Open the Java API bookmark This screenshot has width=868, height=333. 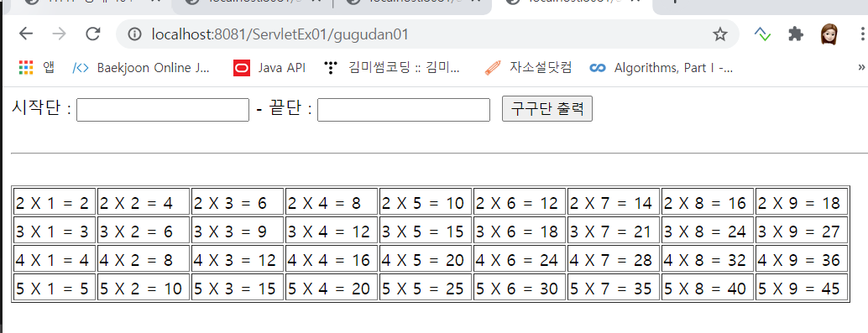pos(269,68)
